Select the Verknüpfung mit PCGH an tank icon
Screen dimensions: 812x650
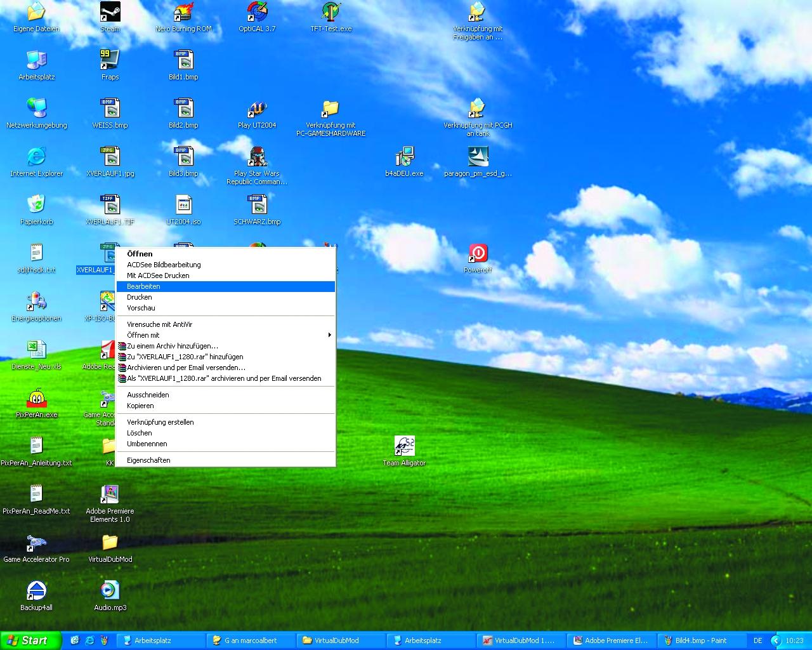point(478,109)
